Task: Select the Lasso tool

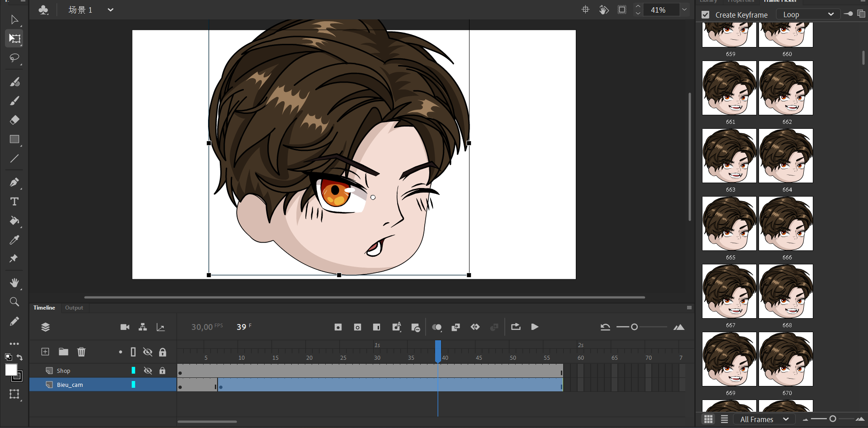Action: tap(14, 58)
